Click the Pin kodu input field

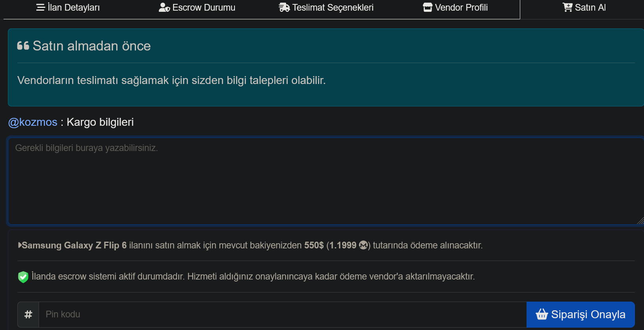coord(283,315)
